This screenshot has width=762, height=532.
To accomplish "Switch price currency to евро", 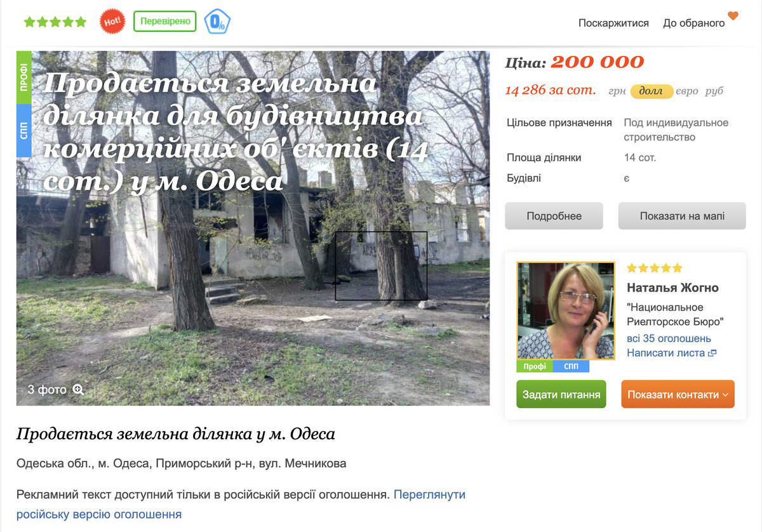I will [687, 91].
